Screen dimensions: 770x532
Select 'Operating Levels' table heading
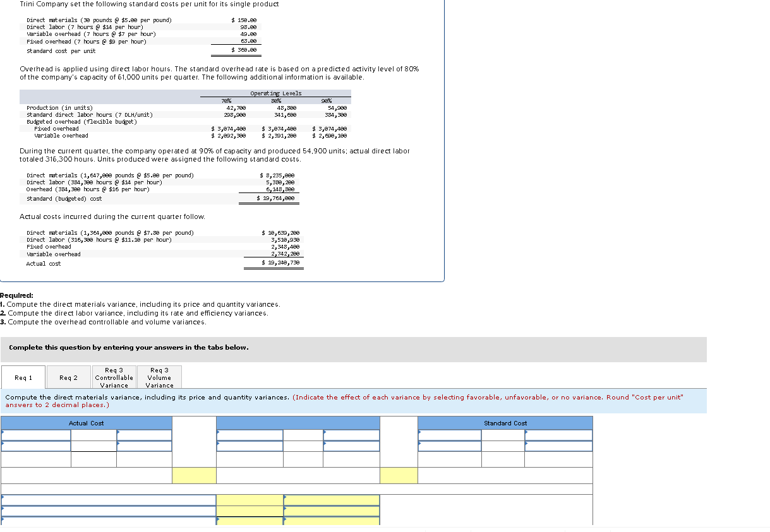[x=276, y=93]
